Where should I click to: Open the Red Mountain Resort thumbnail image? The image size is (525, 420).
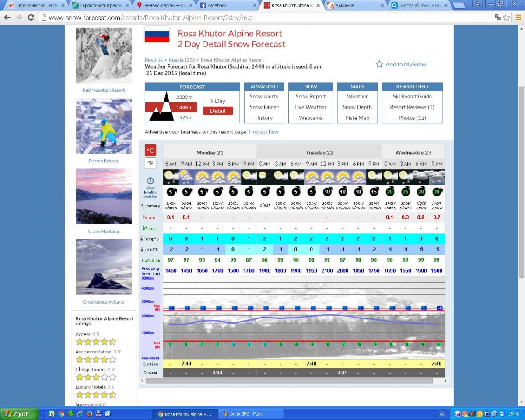point(104,55)
